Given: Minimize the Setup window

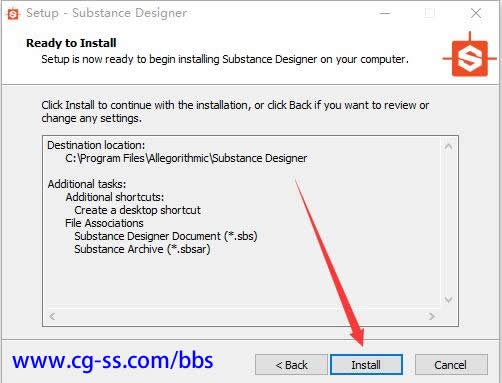Looking at the screenshot, I should pyautogui.click(x=385, y=13).
